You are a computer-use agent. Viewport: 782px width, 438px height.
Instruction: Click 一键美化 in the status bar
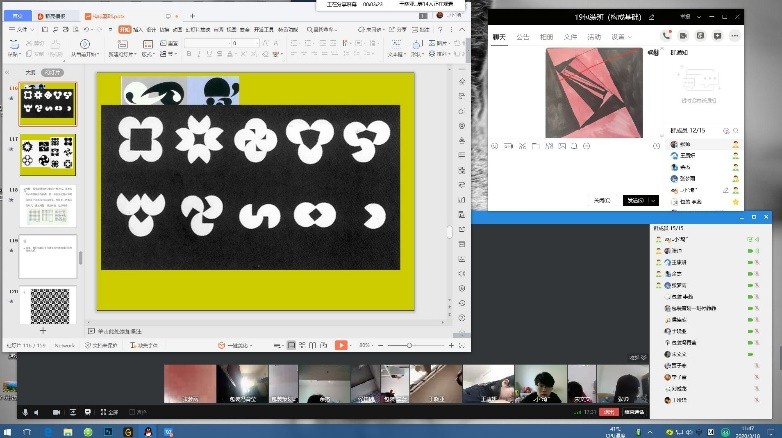(237, 345)
